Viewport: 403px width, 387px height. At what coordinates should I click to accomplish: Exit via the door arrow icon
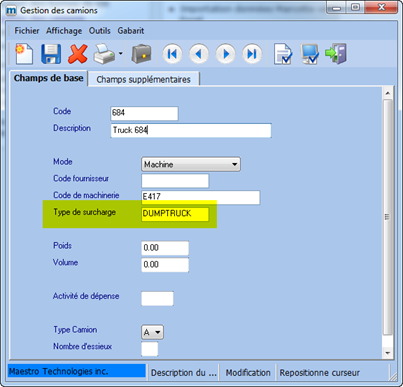click(336, 54)
